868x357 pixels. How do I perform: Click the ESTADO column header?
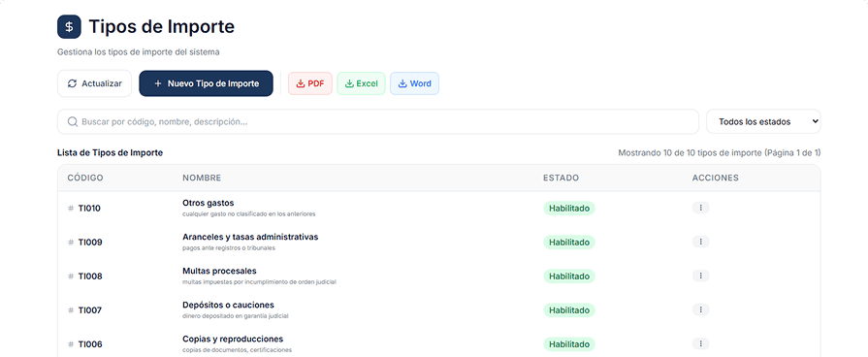coord(561,178)
